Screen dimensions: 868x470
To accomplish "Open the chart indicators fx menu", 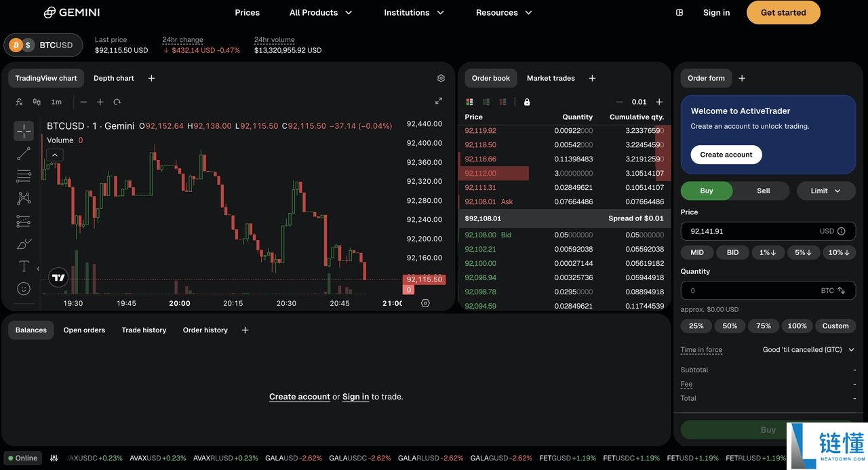I will 19,102.
